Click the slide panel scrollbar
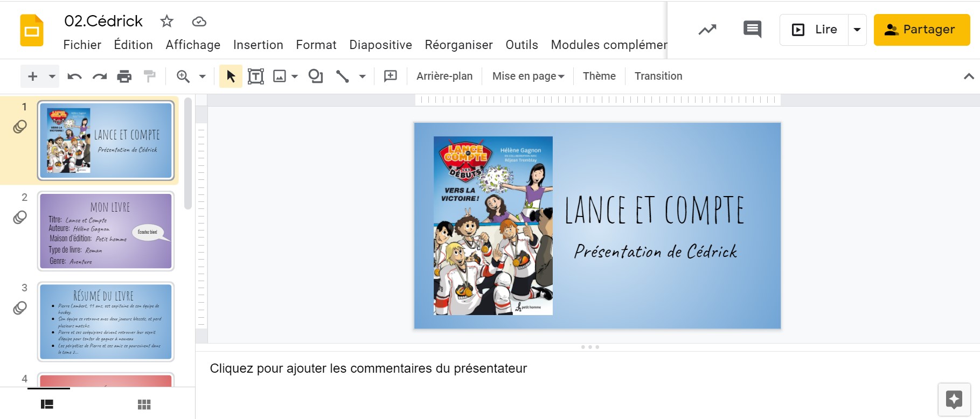980x419 pixels. (188, 153)
